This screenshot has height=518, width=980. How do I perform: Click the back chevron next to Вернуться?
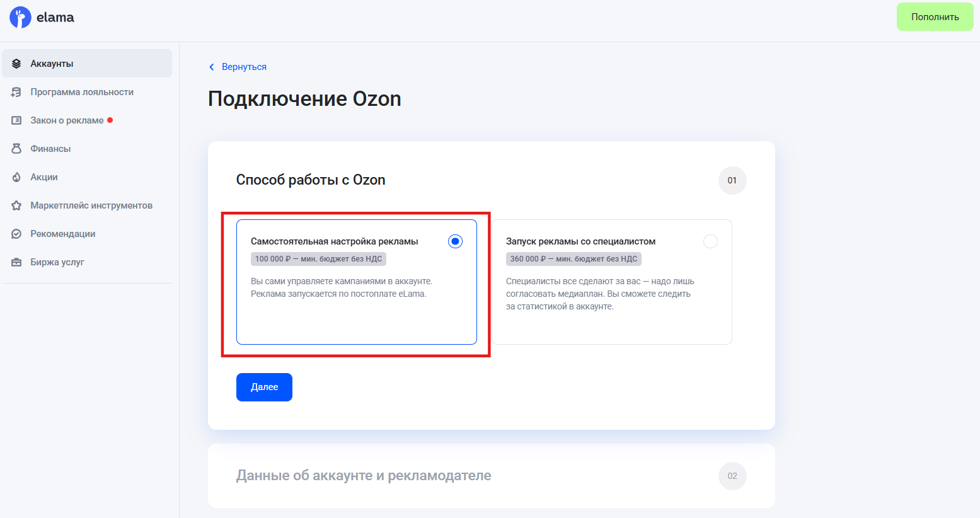[212, 67]
